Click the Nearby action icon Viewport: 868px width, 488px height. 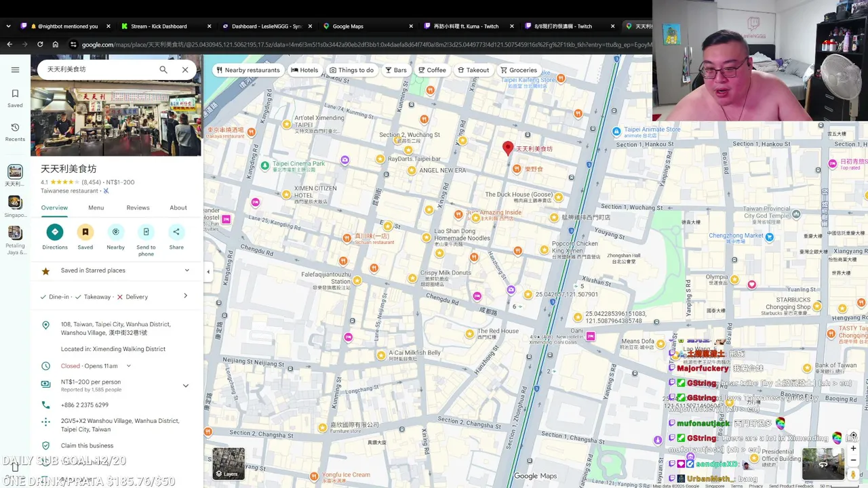tap(115, 232)
